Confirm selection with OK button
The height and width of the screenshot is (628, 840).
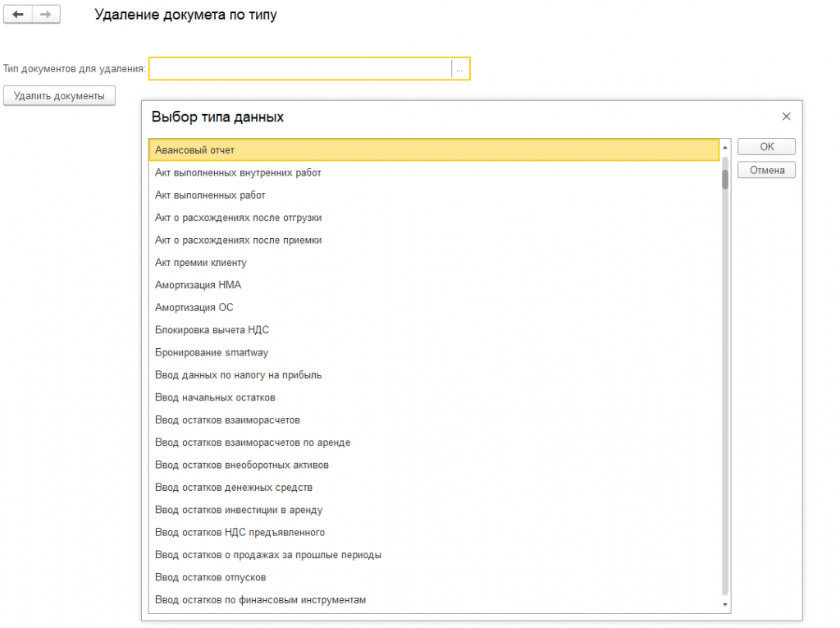pos(766,146)
